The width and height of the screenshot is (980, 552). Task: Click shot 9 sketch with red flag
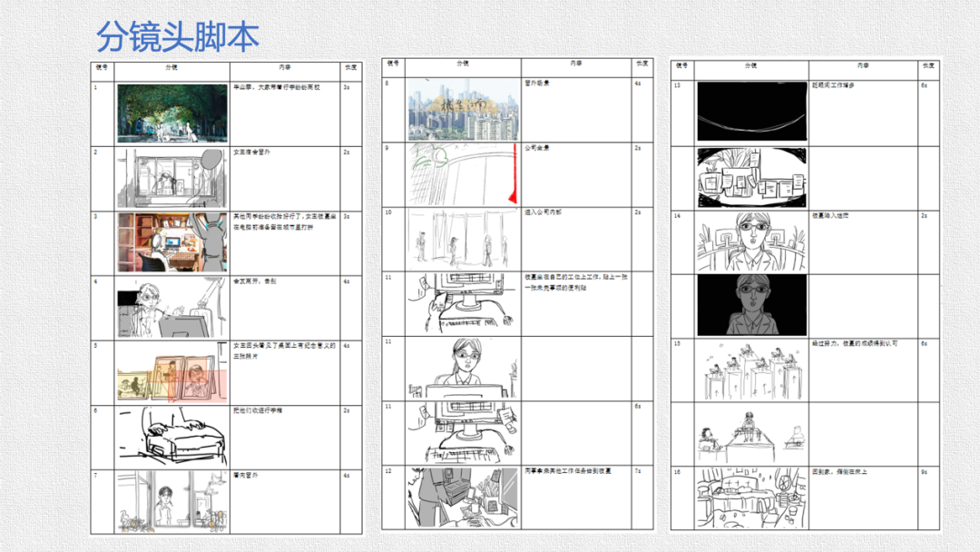(463, 173)
